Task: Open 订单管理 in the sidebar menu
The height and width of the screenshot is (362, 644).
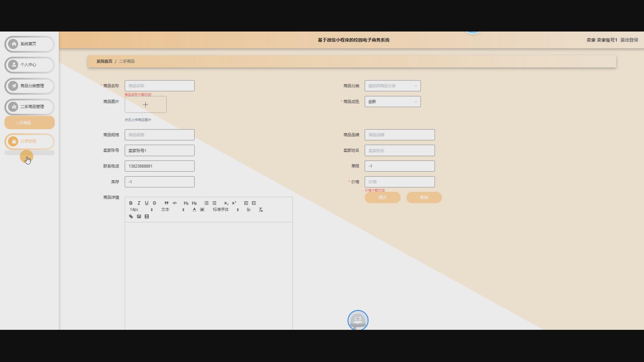Action: point(30,141)
